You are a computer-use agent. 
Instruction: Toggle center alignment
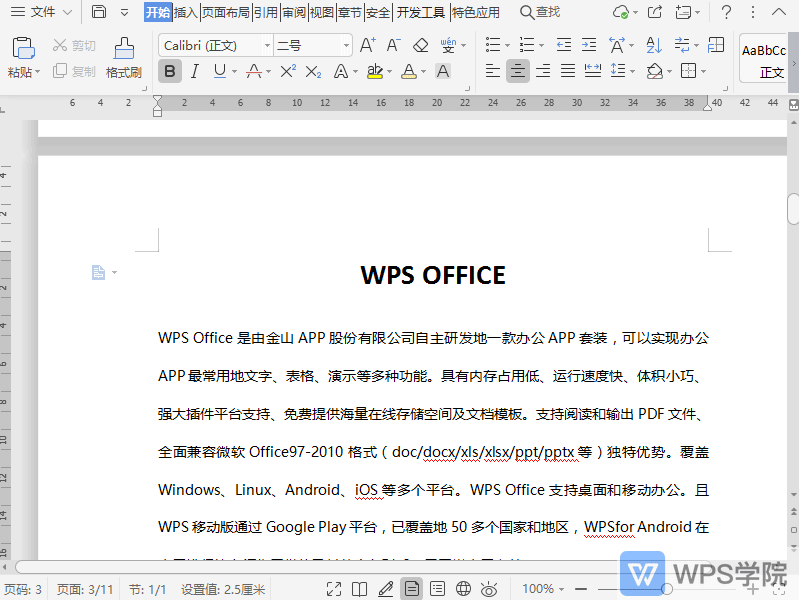tap(517, 71)
